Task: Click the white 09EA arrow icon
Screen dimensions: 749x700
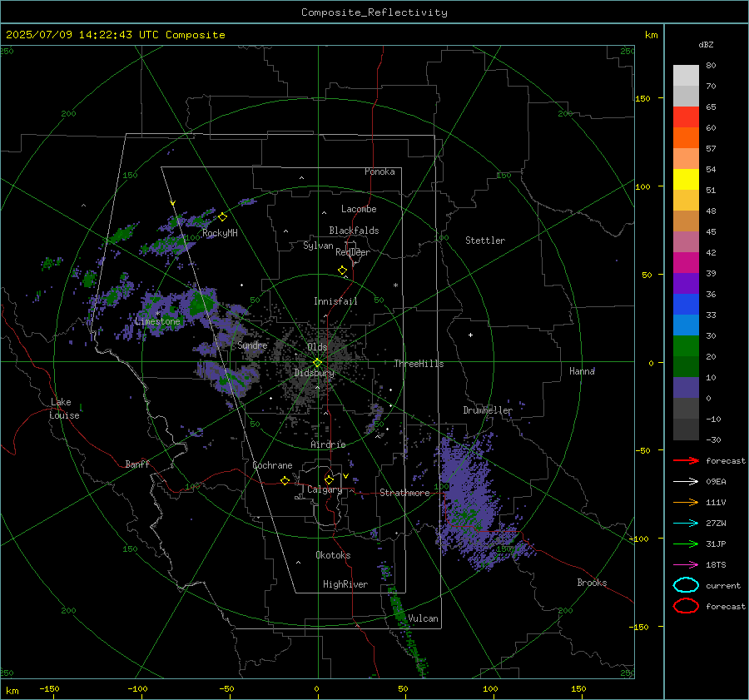Action: (686, 482)
